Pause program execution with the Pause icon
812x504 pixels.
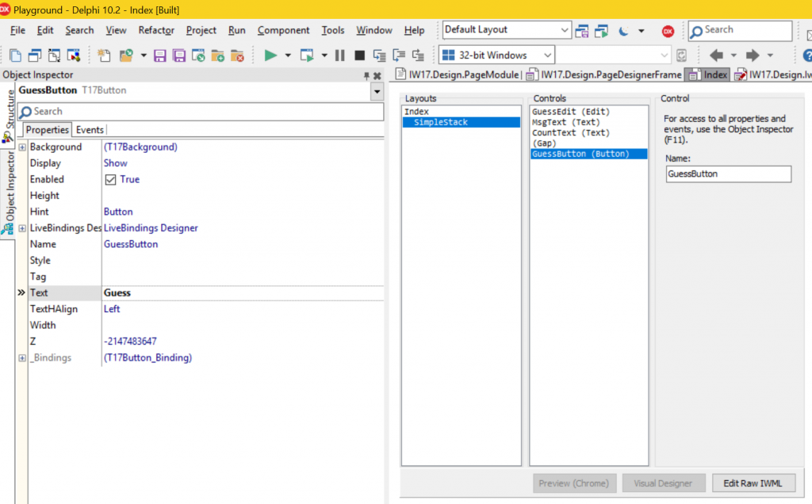339,55
